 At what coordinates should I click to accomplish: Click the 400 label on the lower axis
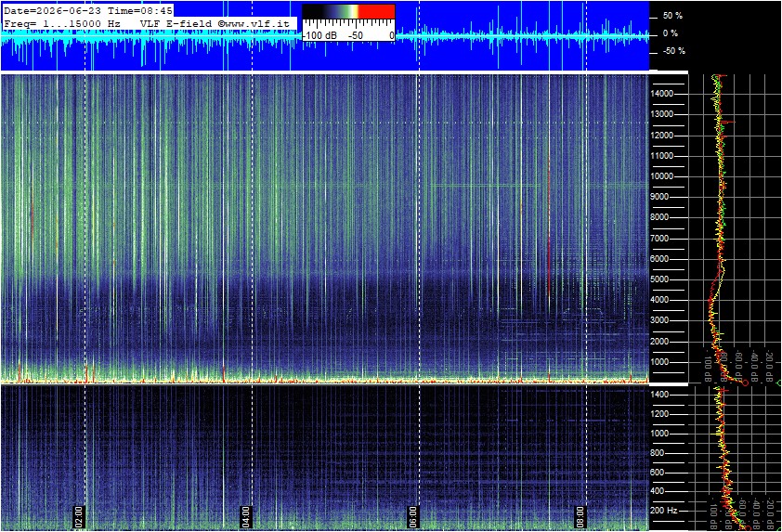(x=658, y=491)
